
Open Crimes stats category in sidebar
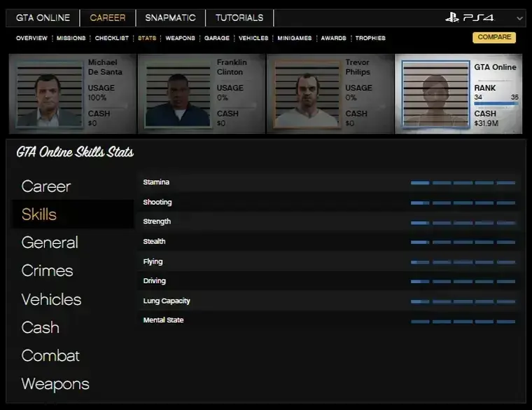point(47,271)
